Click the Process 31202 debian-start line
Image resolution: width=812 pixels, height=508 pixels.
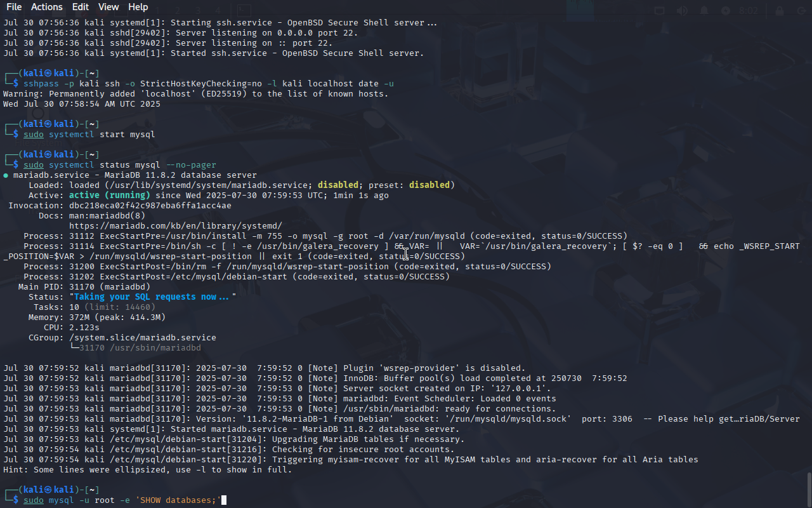coord(237,277)
